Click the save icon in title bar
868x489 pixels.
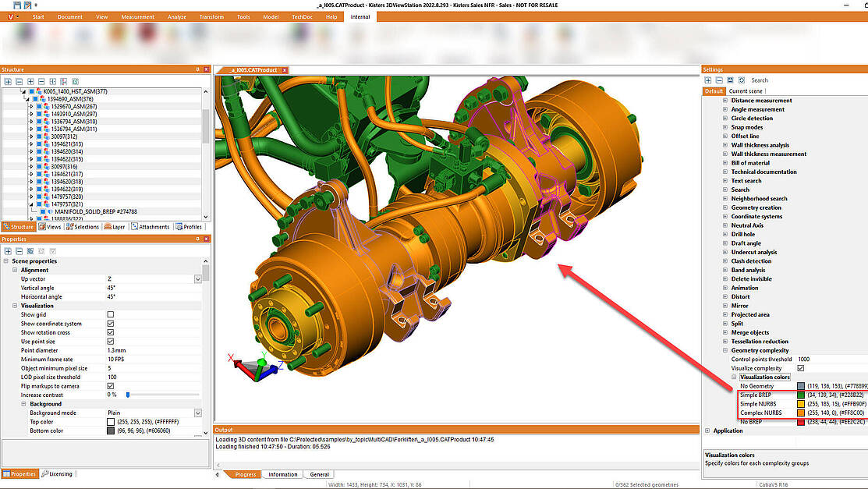point(17,5)
